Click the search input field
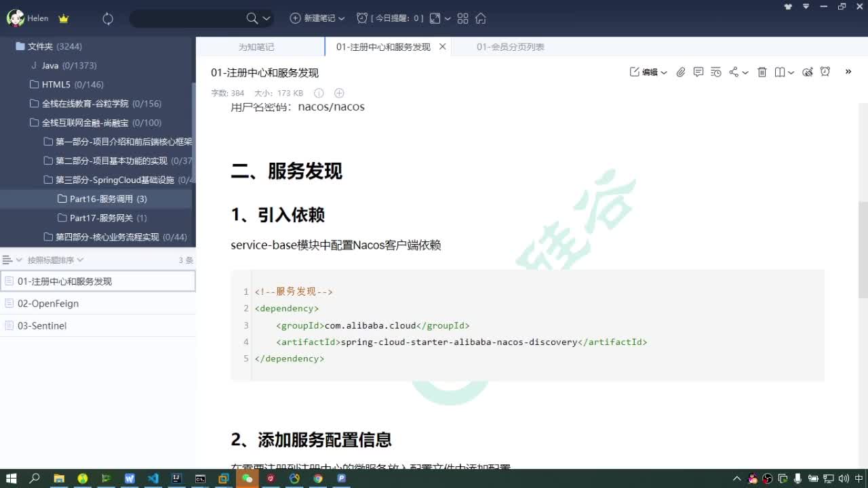 tap(186, 18)
